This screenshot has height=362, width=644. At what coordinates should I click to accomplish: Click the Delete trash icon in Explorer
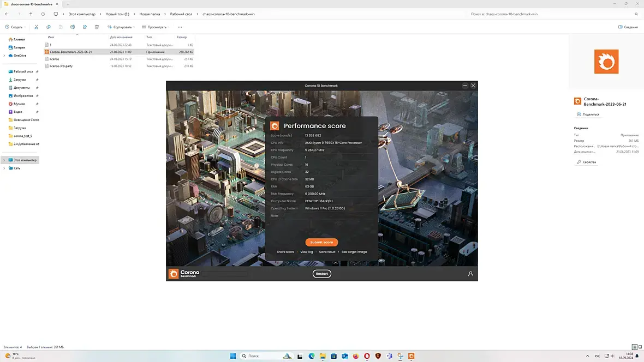tap(97, 27)
